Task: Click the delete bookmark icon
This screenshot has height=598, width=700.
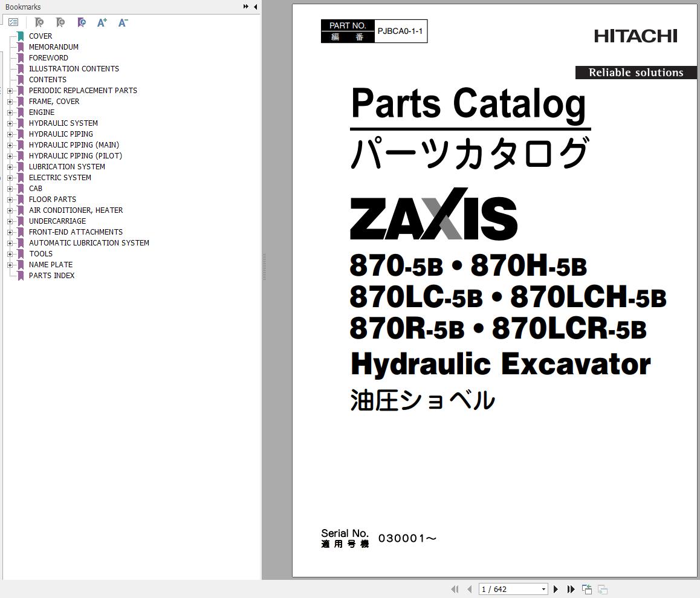Action: (39, 22)
